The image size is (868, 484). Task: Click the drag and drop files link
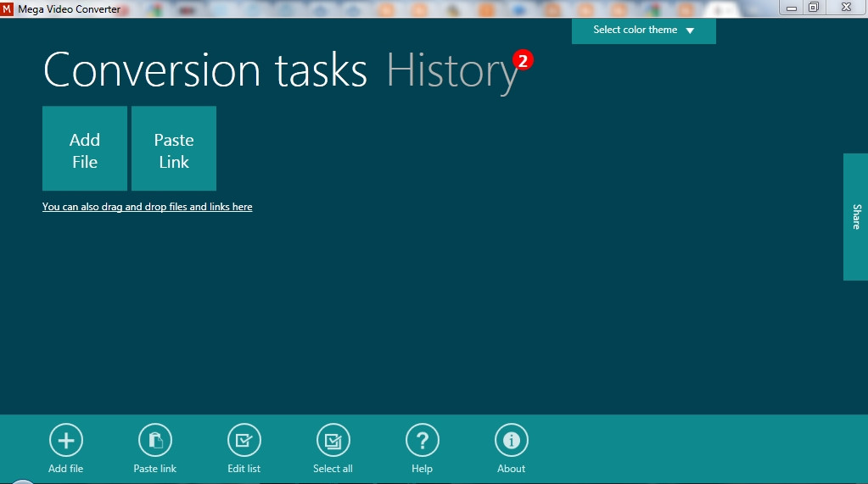tap(148, 207)
